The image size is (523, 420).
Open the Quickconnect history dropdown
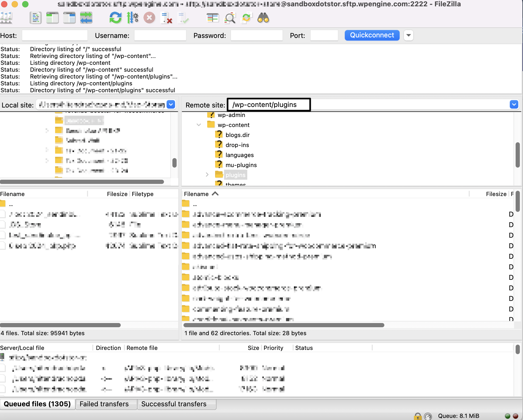tap(408, 35)
